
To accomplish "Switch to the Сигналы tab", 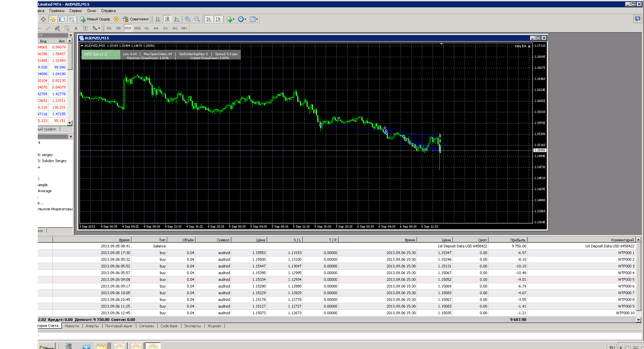I will [x=146, y=326].
